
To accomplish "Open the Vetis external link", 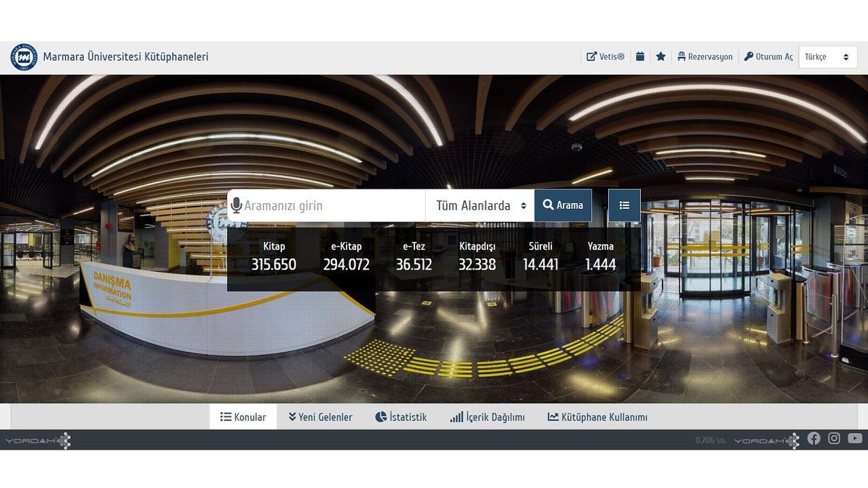I will [x=605, y=56].
